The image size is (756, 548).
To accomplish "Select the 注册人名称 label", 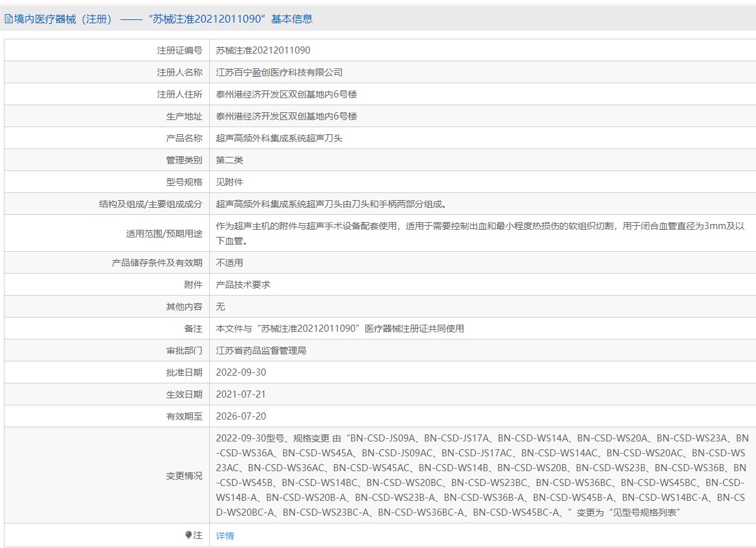I will coord(179,72).
